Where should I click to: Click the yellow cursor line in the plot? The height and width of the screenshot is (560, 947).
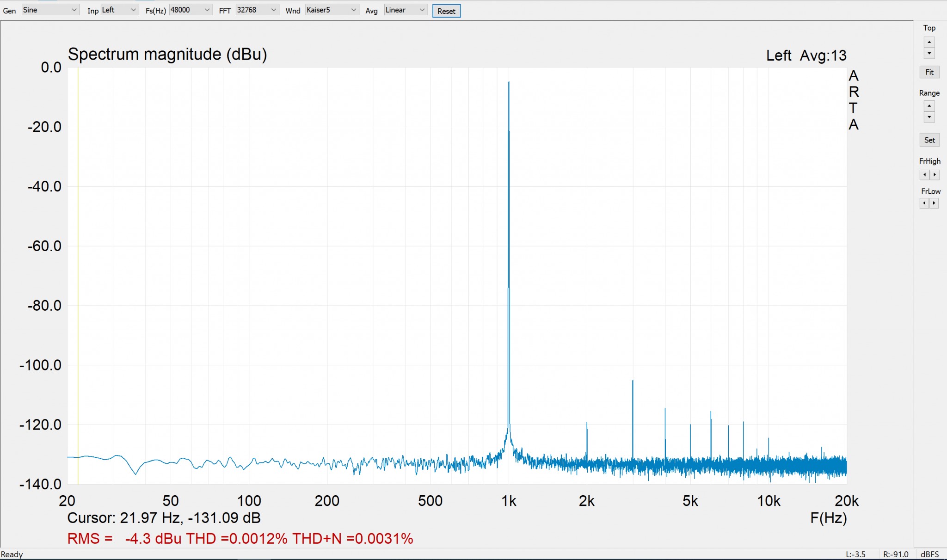click(78, 276)
